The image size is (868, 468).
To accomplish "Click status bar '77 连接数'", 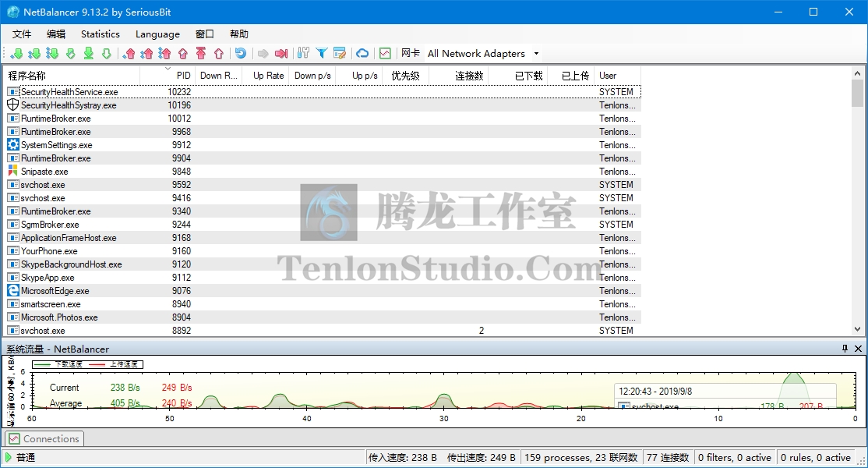I will point(668,458).
